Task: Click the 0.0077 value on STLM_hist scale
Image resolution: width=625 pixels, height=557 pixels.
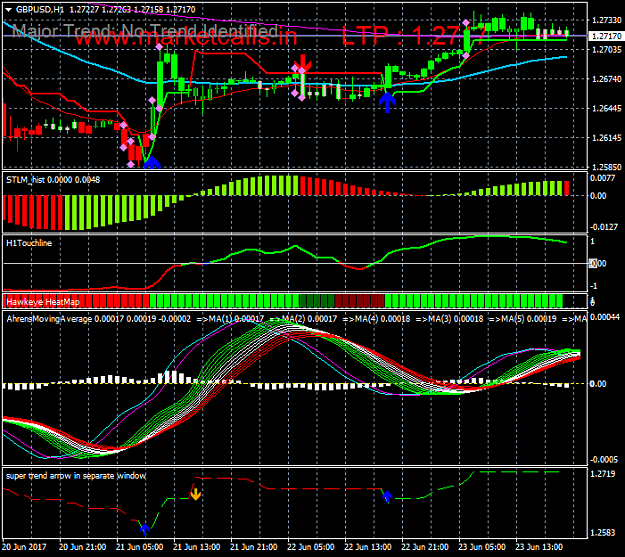Action: [602, 178]
